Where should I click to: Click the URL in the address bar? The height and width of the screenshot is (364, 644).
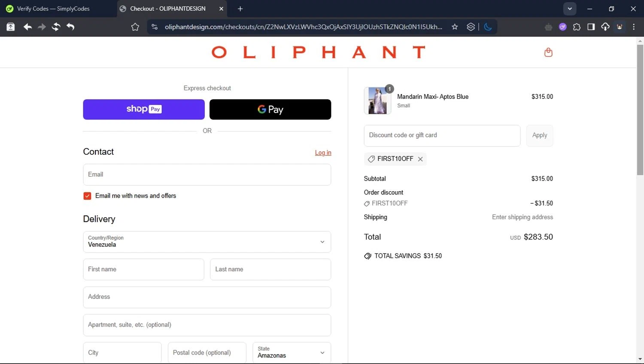click(x=303, y=27)
